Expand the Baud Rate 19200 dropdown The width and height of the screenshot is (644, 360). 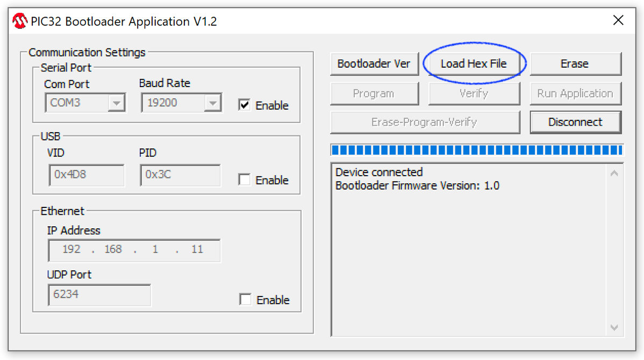pos(213,103)
